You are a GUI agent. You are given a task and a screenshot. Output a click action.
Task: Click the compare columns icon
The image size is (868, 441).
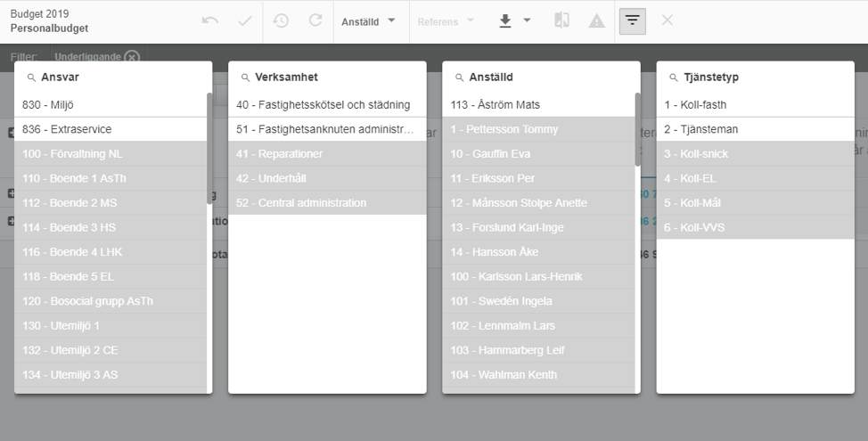pyautogui.click(x=561, y=20)
